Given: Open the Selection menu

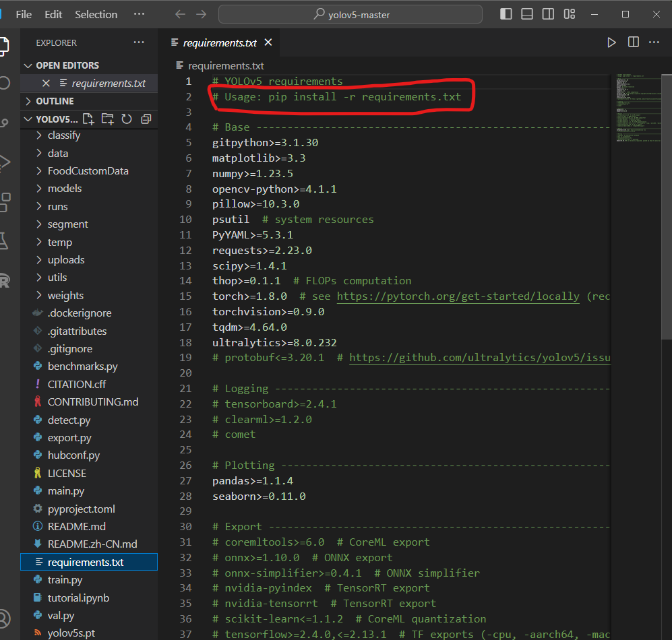Looking at the screenshot, I should [96, 15].
